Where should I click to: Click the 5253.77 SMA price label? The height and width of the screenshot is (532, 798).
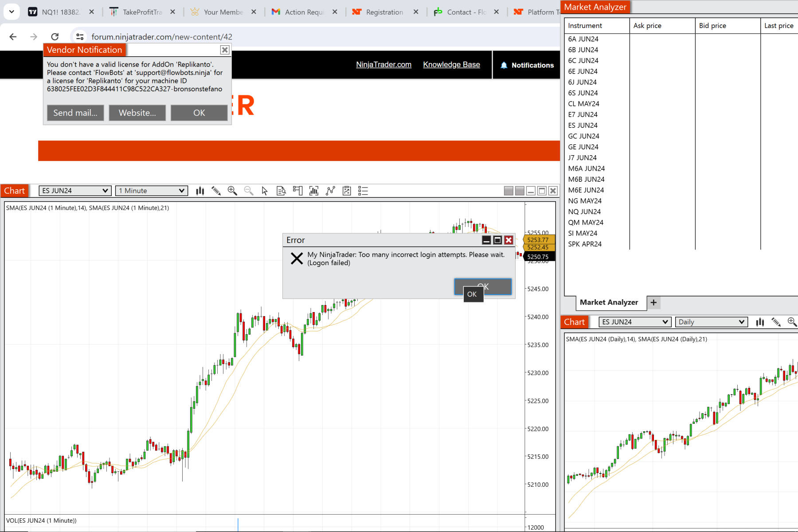(539, 240)
